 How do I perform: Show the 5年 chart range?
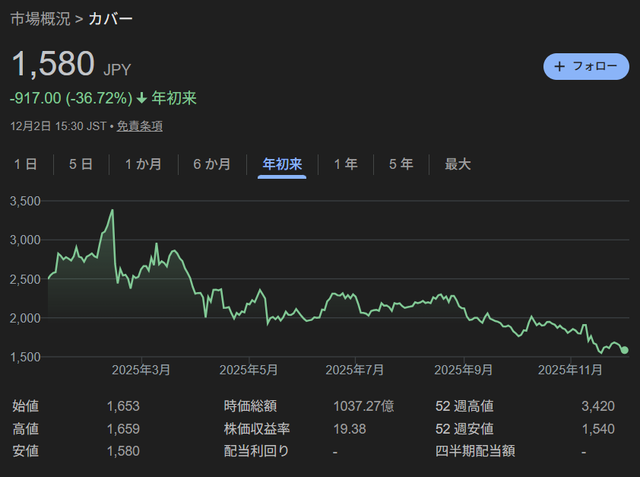(x=401, y=164)
